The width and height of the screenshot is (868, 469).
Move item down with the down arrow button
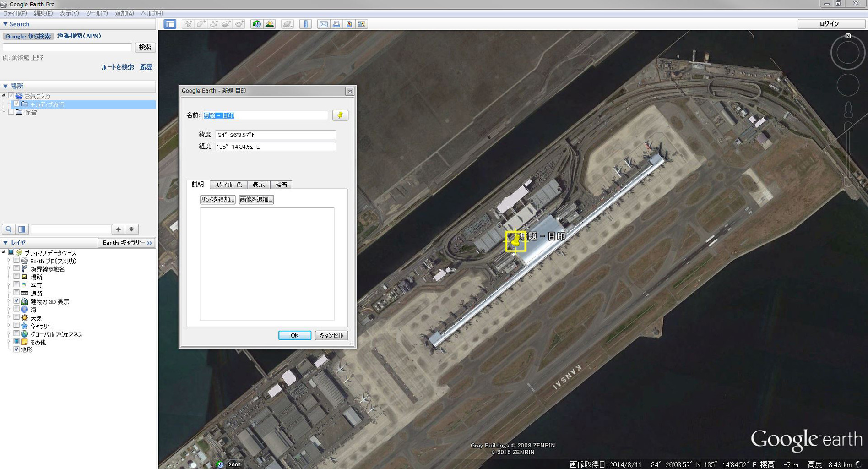[x=131, y=229]
